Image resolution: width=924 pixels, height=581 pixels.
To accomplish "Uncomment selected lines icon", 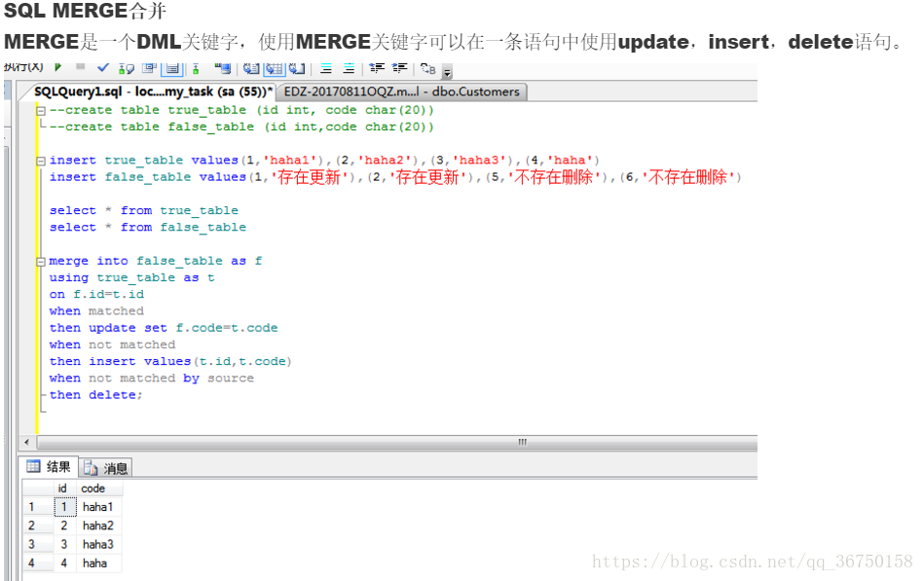I will (349, 68).
